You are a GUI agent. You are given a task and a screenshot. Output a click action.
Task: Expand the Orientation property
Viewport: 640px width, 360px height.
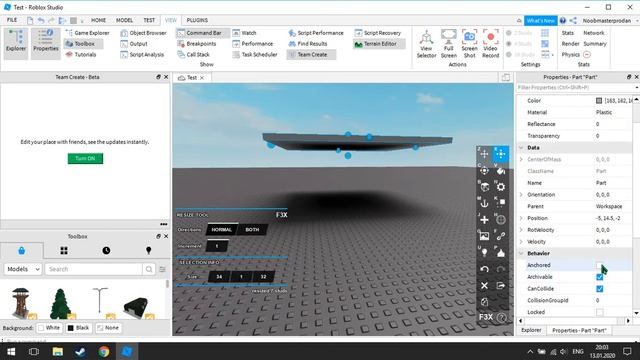click(x=521, y=195)
